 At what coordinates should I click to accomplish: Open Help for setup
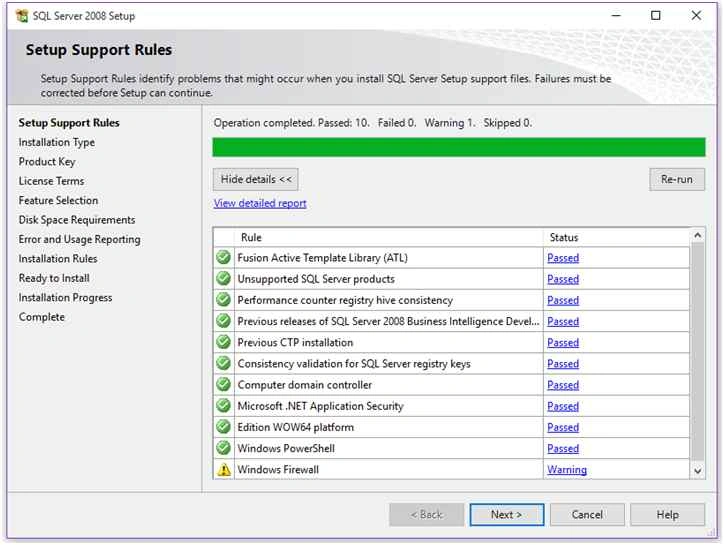click(667, 515)
